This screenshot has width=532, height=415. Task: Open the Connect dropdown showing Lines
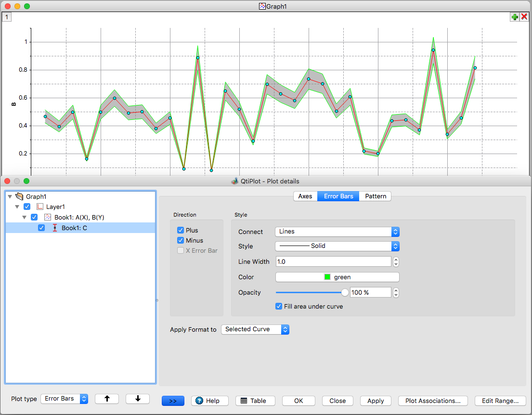[337, 232]
